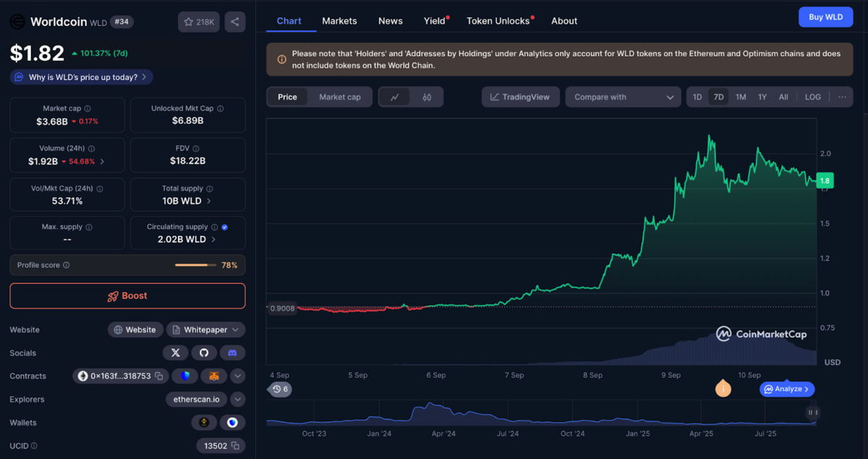Open chart more options ellipsis
This screenshot has width=868, height=459.
[x=842, y=97]
